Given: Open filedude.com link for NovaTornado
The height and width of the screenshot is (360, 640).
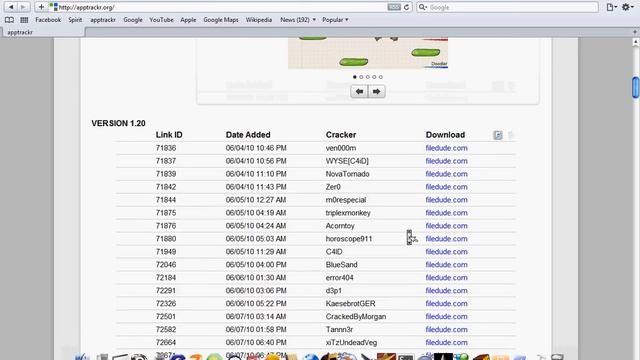Looking at the screenshot, I should click(x=447, y=174).
